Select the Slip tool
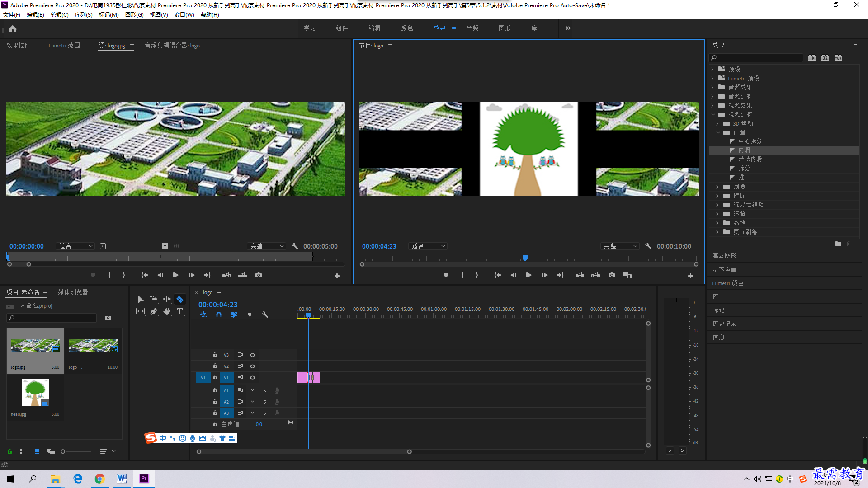 coord(141,311)
